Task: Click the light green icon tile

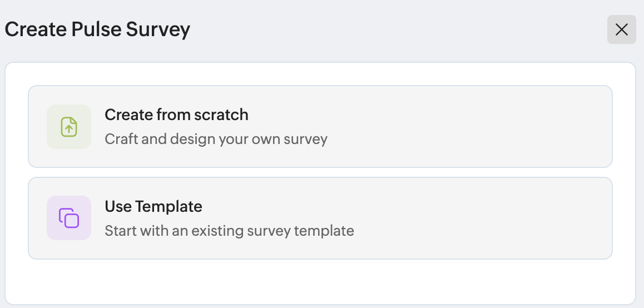Action: tap(69, 127)
